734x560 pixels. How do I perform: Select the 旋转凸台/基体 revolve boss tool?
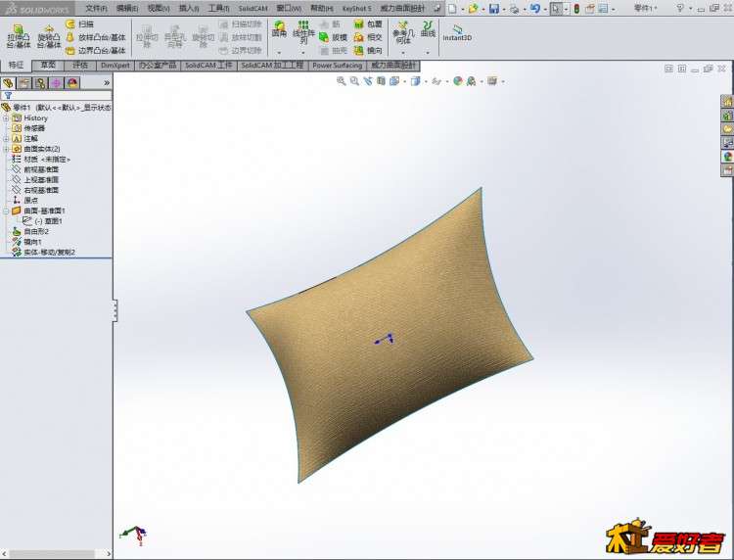point(49,36)
